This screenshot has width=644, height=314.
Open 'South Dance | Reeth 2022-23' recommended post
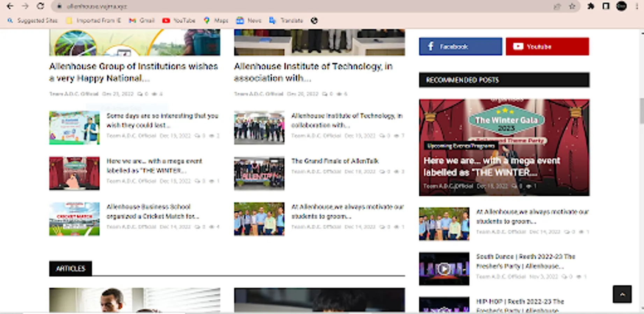coord(526,261)
